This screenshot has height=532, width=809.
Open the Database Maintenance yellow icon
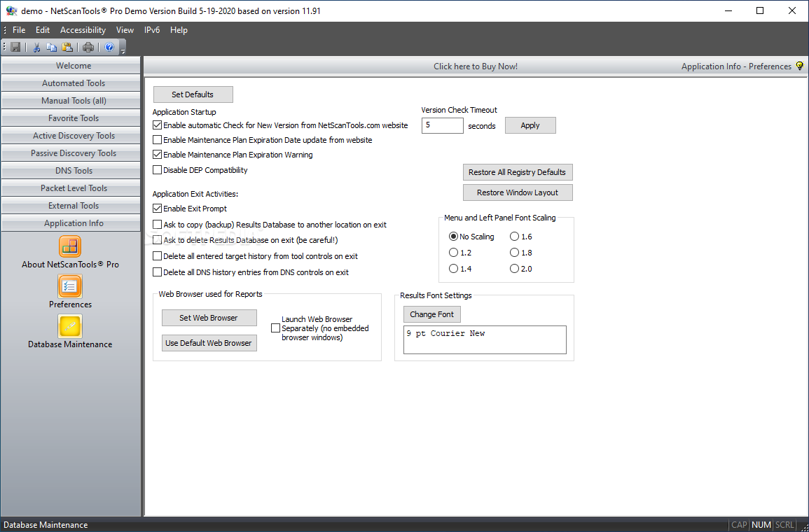point(70,325)
